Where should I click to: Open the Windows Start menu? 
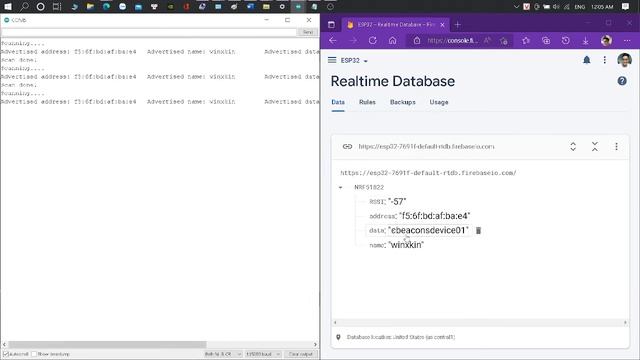coord(8,7)
